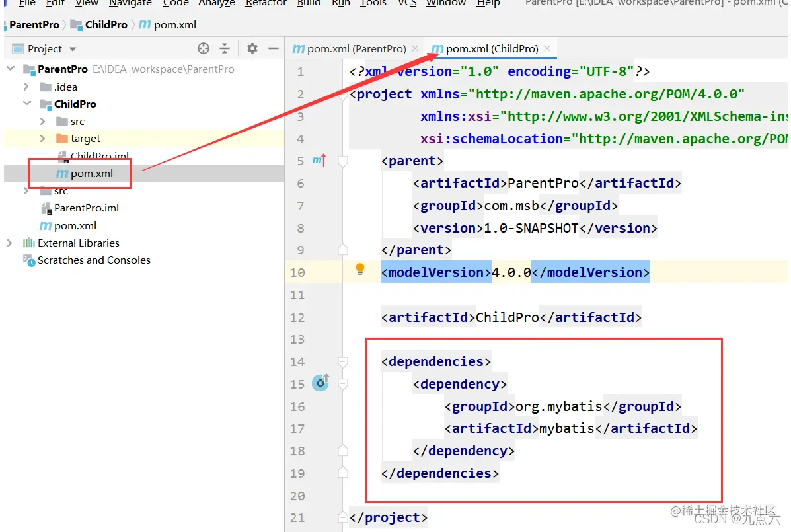
Task: Switch to pom.xml (ChildPro) tab
Action: 492,48
